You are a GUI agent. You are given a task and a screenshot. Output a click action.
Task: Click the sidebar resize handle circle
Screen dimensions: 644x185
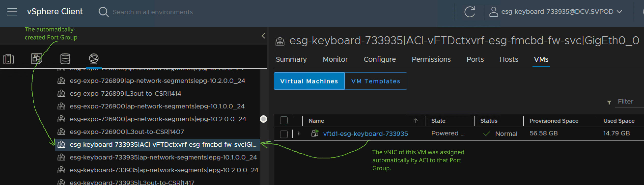tap(264, 119)
